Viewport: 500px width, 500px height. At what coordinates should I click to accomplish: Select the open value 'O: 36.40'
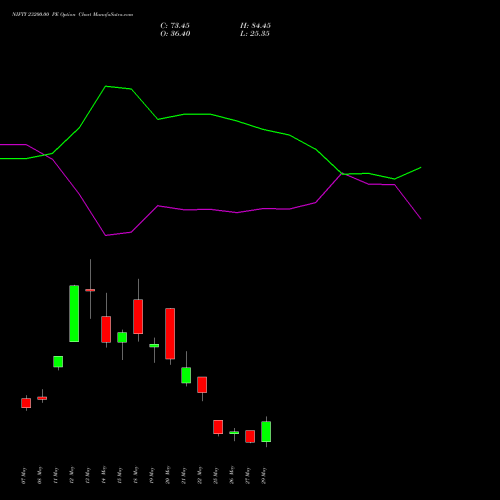click(175, 34)
